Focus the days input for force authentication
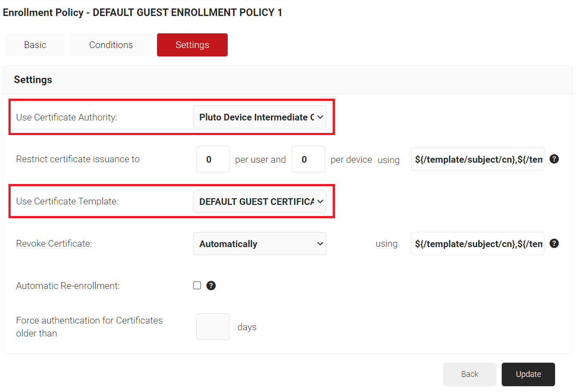Image resolution: width=576 pixels, height=392 pixels. point(213,327)
